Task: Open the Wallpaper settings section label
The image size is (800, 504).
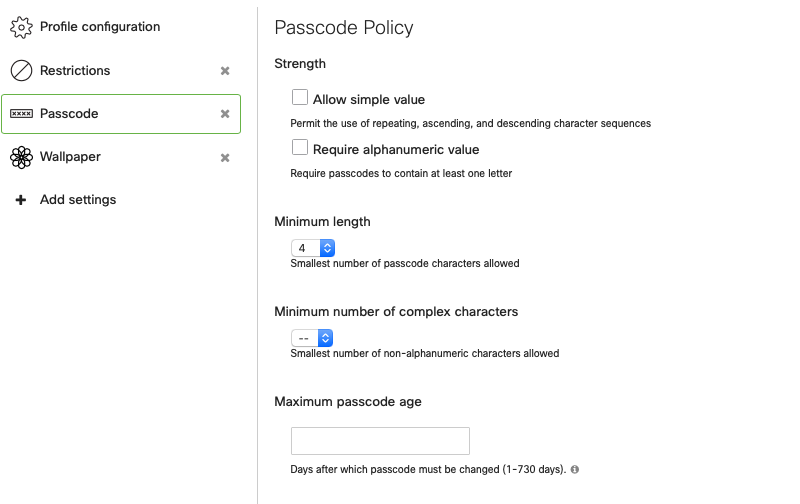Action: coord(70,157)
